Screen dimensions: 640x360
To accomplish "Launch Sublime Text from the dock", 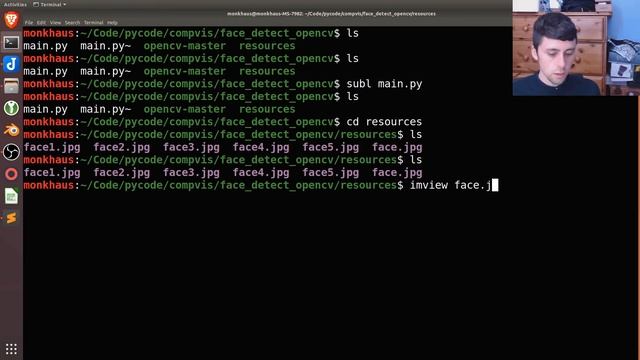I will 11,218.
